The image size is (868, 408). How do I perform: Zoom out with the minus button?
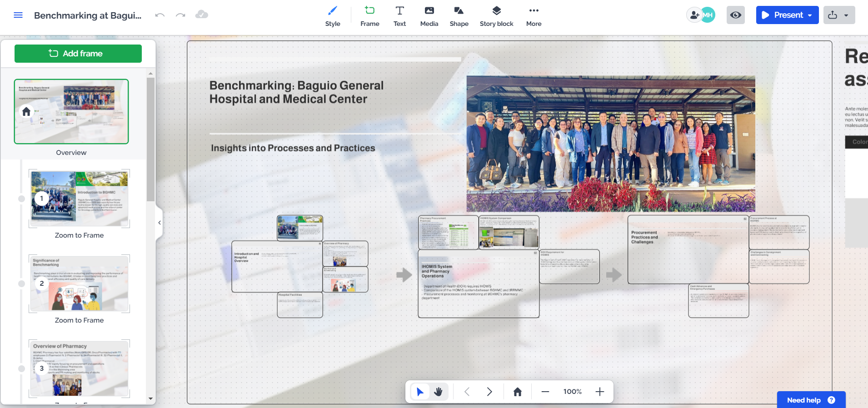[545, 392]
